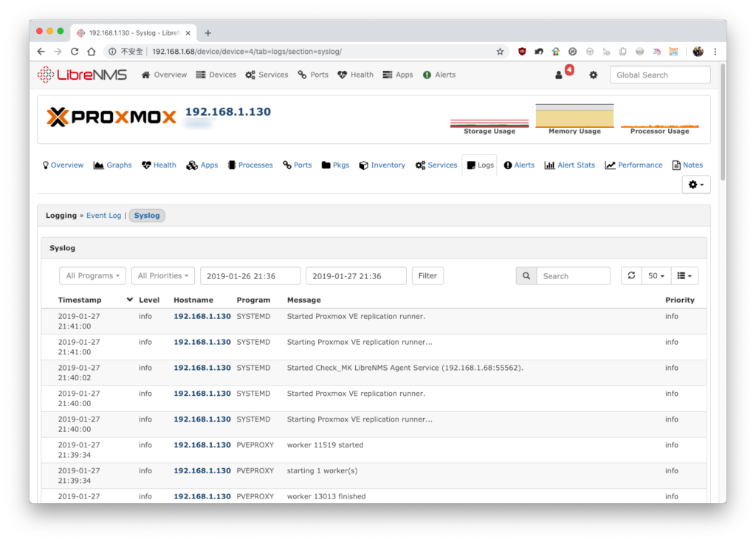The image size is (756, 542).
Task: Edit the start date 2019-01-26 21:36 field
Action: [x=251, y=276]
